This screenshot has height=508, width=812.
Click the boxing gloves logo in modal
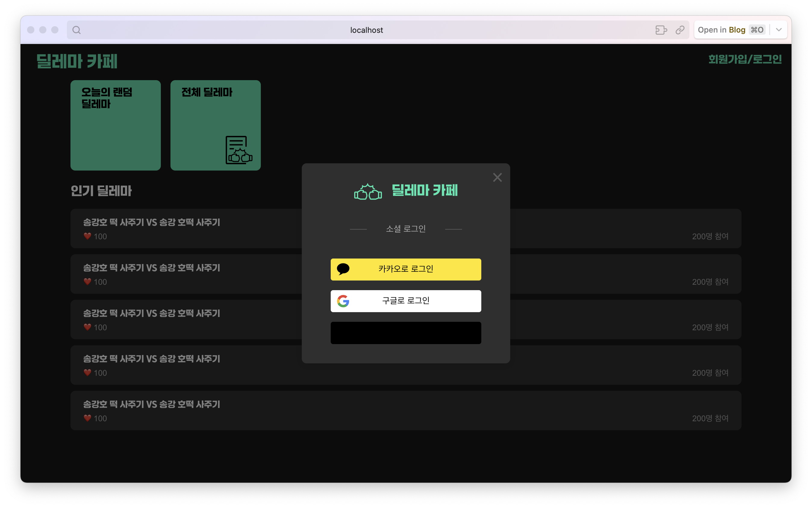(x=368, y=192)
